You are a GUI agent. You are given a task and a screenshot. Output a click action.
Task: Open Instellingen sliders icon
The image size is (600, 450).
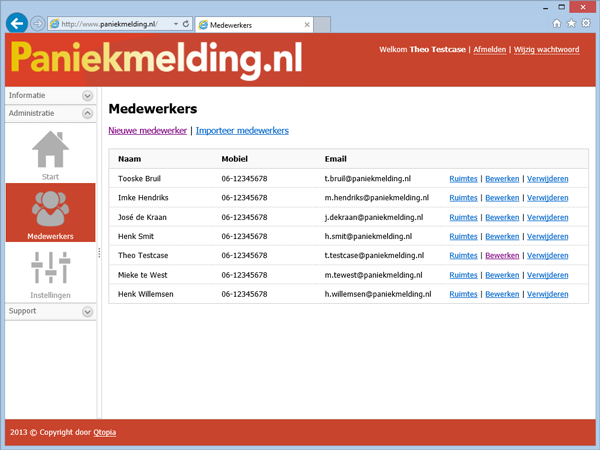[x=50, y=268]
